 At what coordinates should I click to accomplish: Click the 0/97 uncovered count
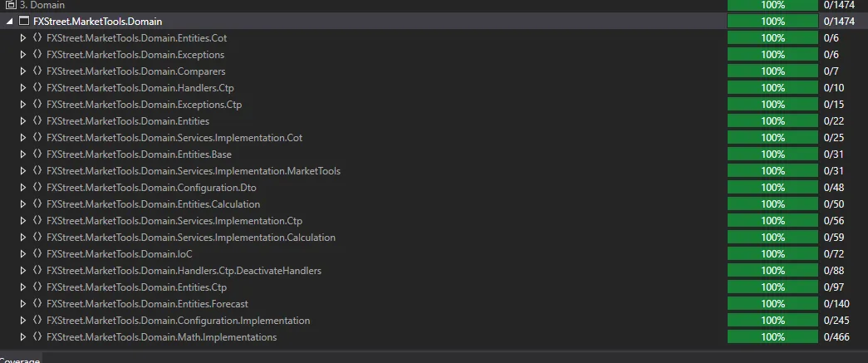834,287
